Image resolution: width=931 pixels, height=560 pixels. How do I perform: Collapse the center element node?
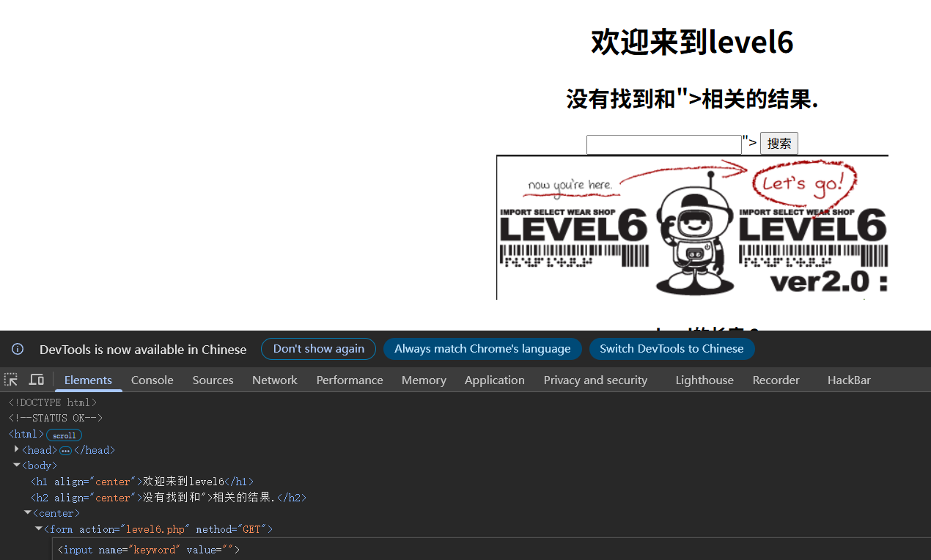point(28,513)
